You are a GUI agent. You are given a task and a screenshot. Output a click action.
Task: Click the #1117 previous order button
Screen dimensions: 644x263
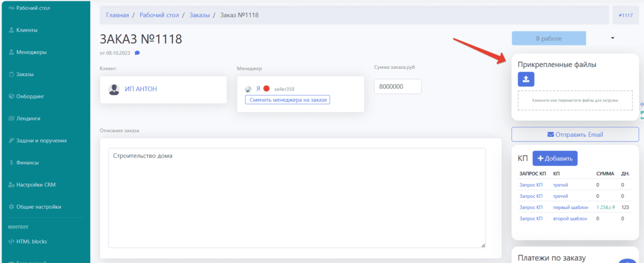click(625, 16)
